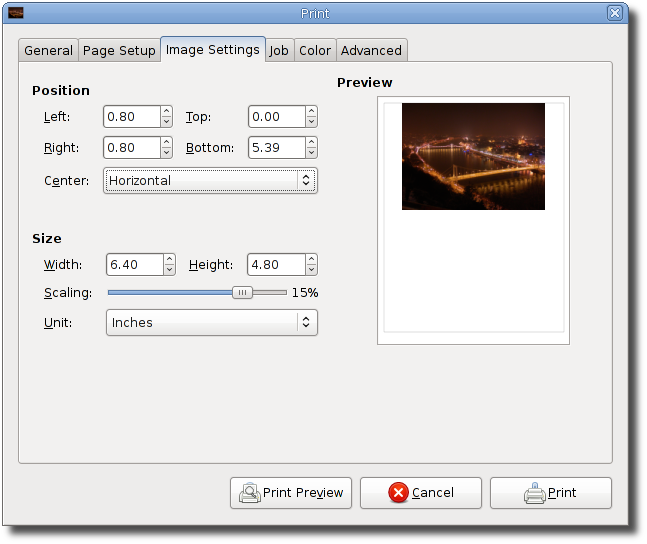Increase the Bottom position value

tap(312, 142)
